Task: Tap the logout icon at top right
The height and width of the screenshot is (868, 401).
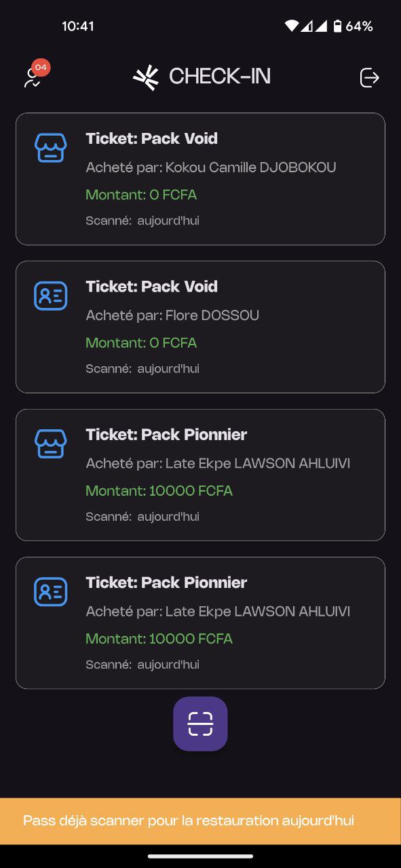Action: (x=369, y=77)
